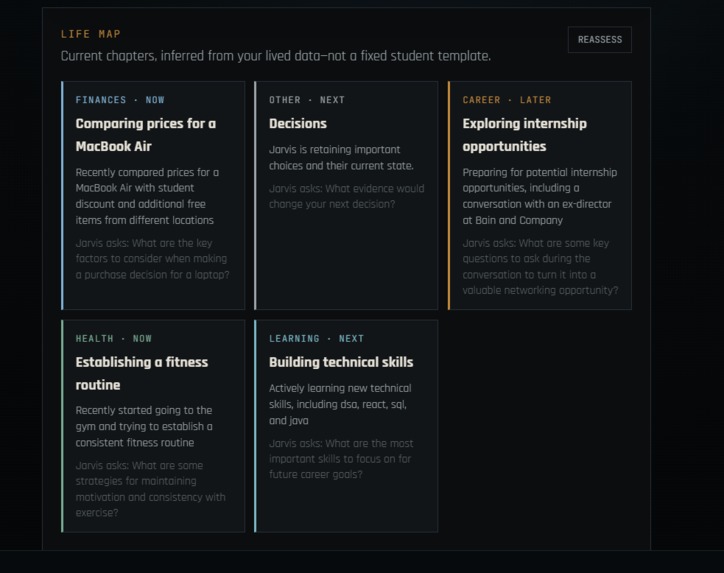
Task: Click Jarvis question about evidence changing next decision
Action: 346,196
